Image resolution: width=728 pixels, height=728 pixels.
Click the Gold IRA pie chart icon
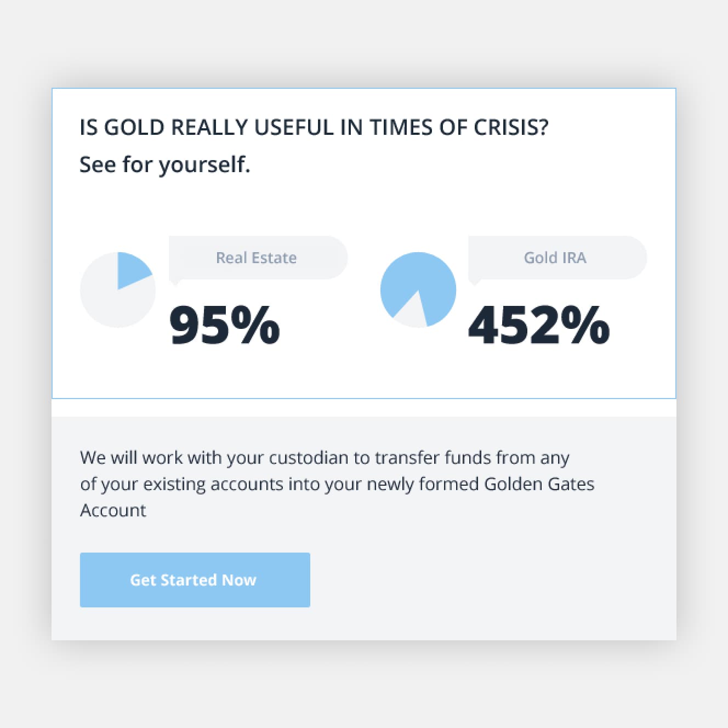click(x=418, y=290)
